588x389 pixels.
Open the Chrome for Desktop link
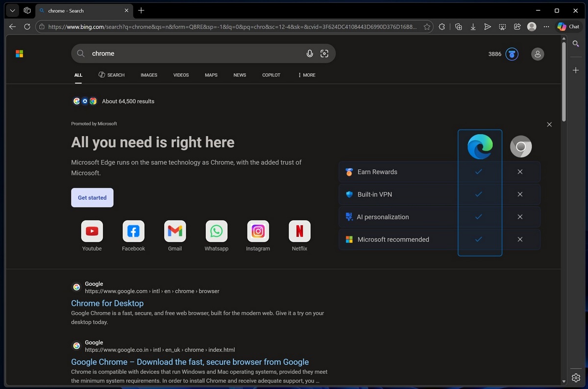(107, 303)
